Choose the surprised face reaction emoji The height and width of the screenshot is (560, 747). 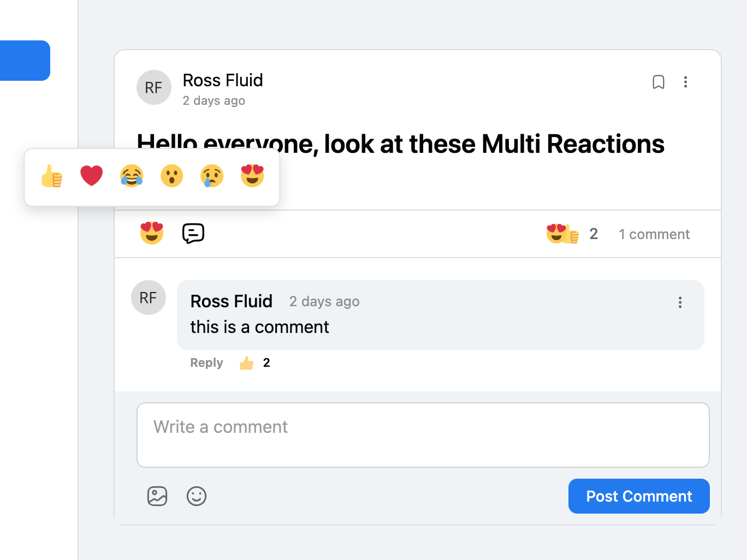(x=172, y=176)
